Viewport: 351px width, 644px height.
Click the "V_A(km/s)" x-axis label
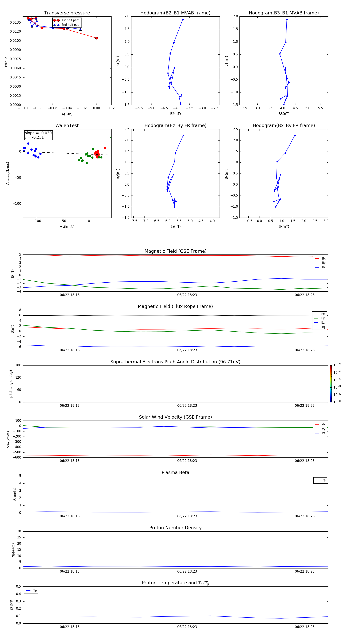coord(67,227)
